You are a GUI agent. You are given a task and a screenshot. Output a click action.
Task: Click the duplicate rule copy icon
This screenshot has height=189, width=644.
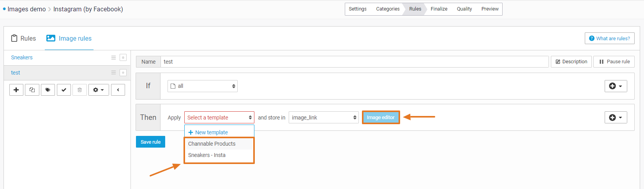click(32, 90)
